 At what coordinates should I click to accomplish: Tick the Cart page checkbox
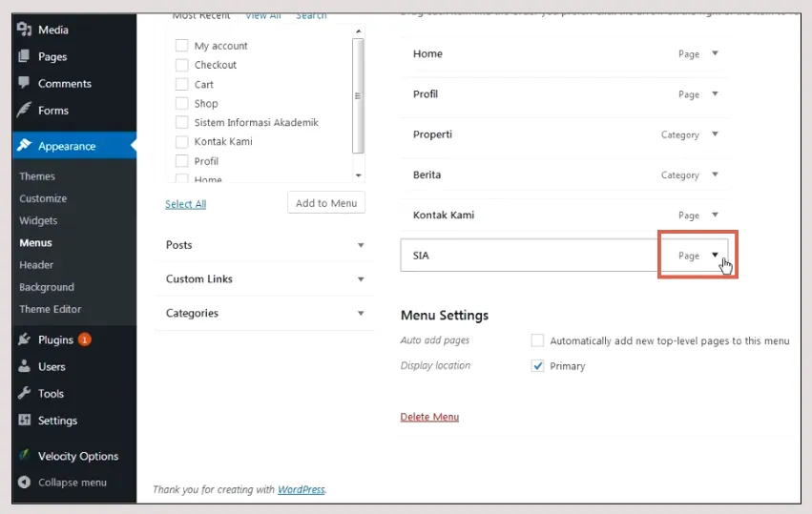(181, 84)
